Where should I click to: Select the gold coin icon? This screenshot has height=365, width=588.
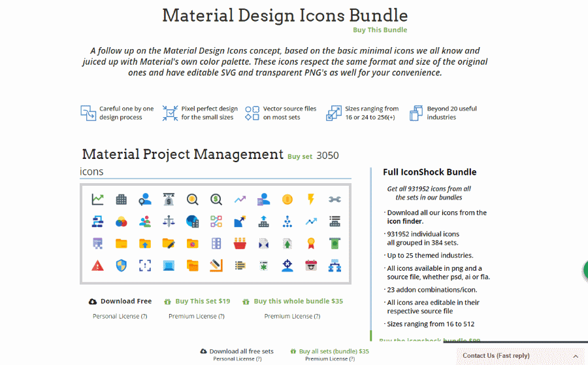(x=287, y=200)
